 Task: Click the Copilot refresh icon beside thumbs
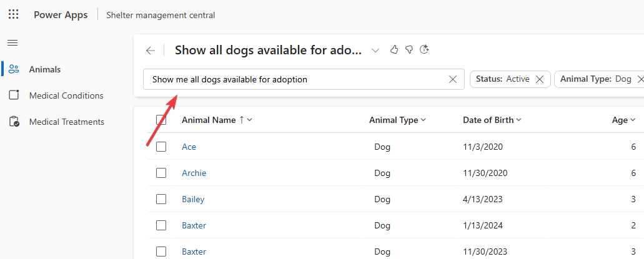tap(424, 50)
